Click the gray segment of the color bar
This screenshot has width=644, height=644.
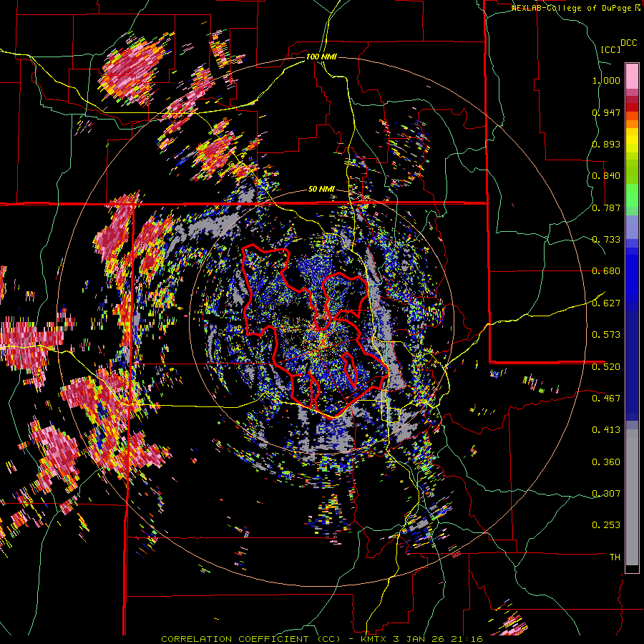(x=632, y=497)
